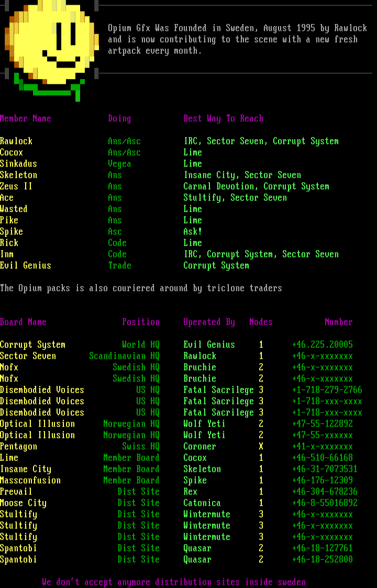
Task: Click the Moose City board entry
Action: click(23, 503)
